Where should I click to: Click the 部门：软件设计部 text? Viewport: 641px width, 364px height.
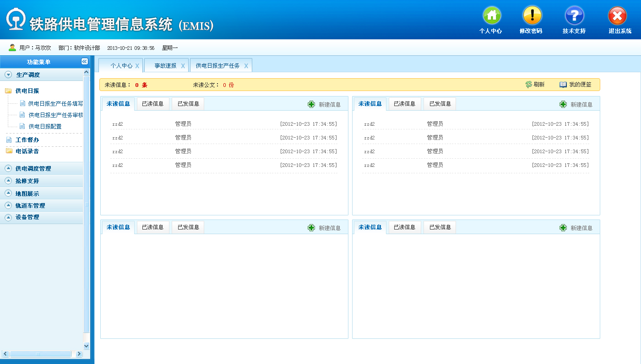pyautogui.click(x=79, y=48)
